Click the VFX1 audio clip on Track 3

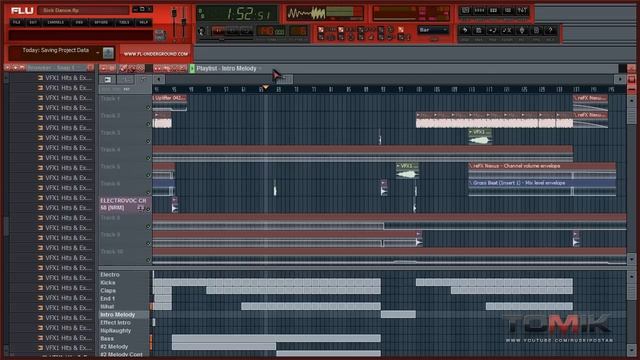480,137
